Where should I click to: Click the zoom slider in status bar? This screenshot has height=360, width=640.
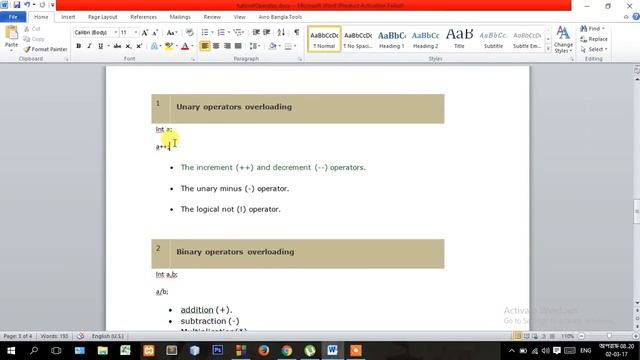[608, 336]
